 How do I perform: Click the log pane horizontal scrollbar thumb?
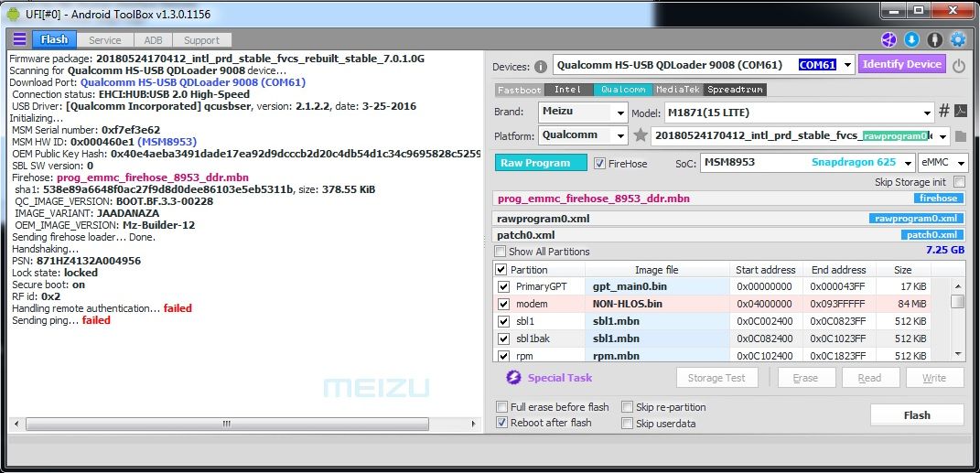point(226,424)
